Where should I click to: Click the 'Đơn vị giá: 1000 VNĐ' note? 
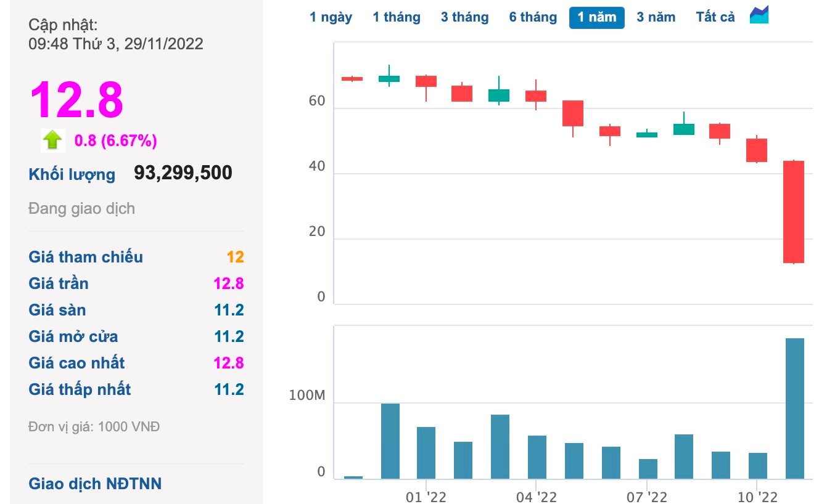tap(94, 426)
